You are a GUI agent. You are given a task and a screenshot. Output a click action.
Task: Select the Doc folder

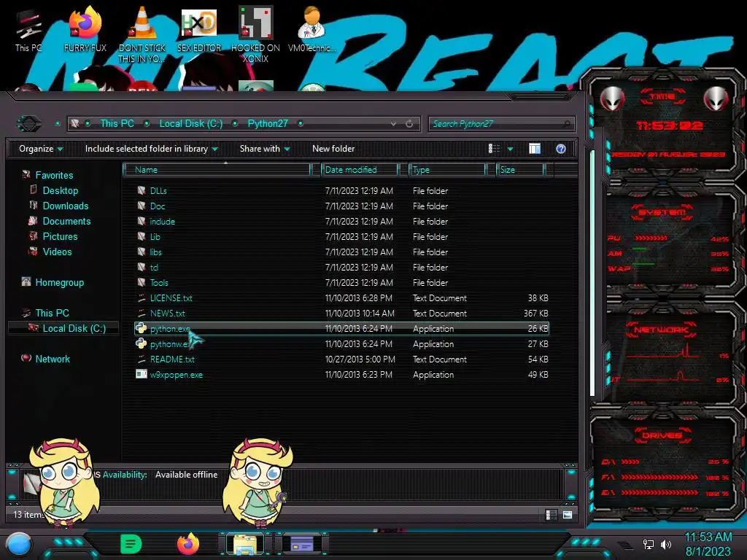pos(158,206)
